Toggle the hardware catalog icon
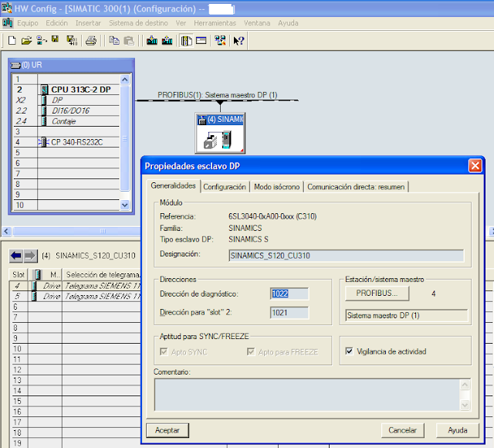494x448 pixels. pos(187,41)
